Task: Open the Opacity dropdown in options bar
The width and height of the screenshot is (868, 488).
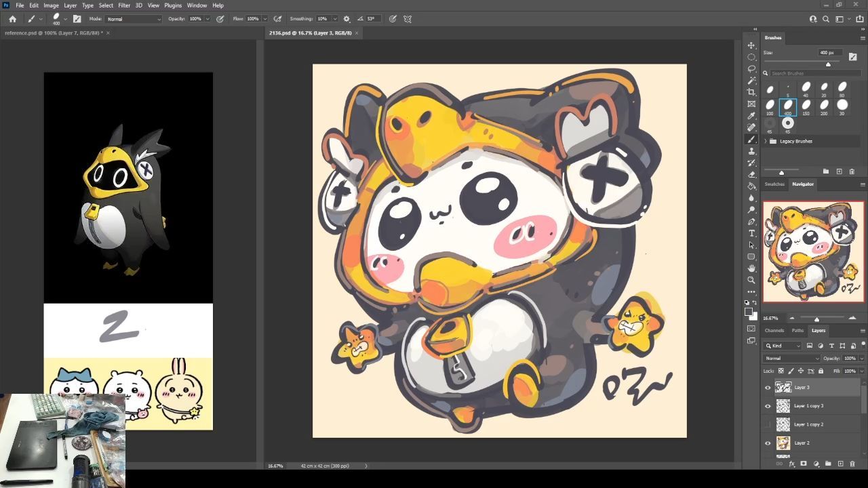Action: (208, 19)
